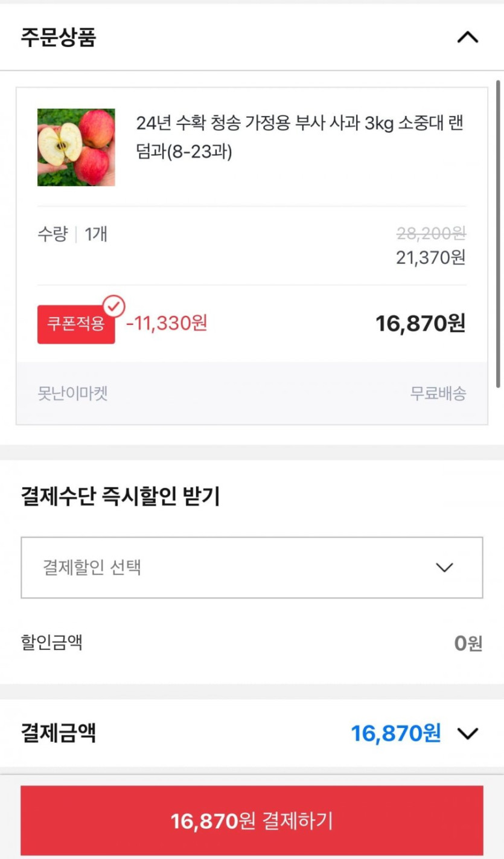Click the 할인금액 0원 value
The width and height of the screenshot is (504, 859).
468,643
